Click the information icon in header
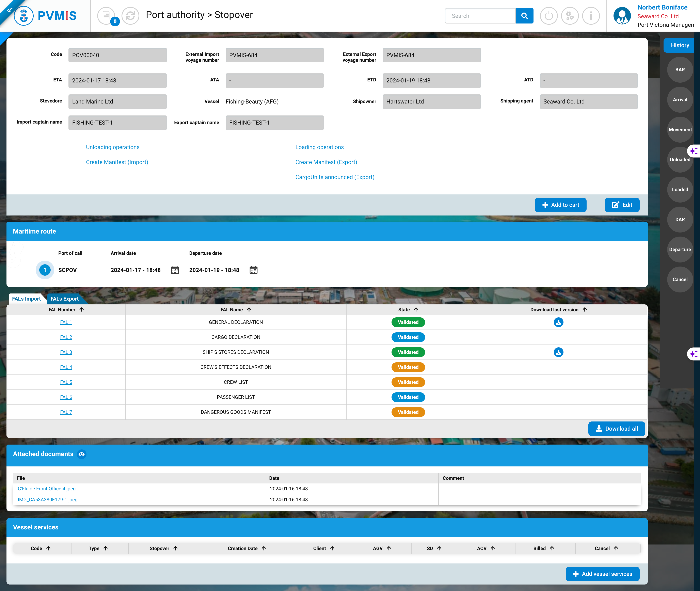 tap(591, 16)
